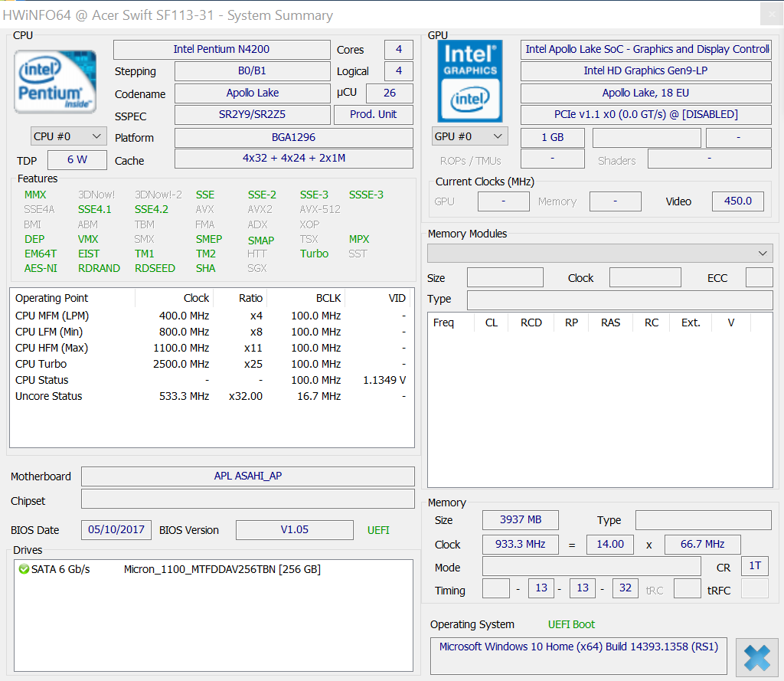Click the BCLK column header
The image size is (784, 681).
(306, 298)
